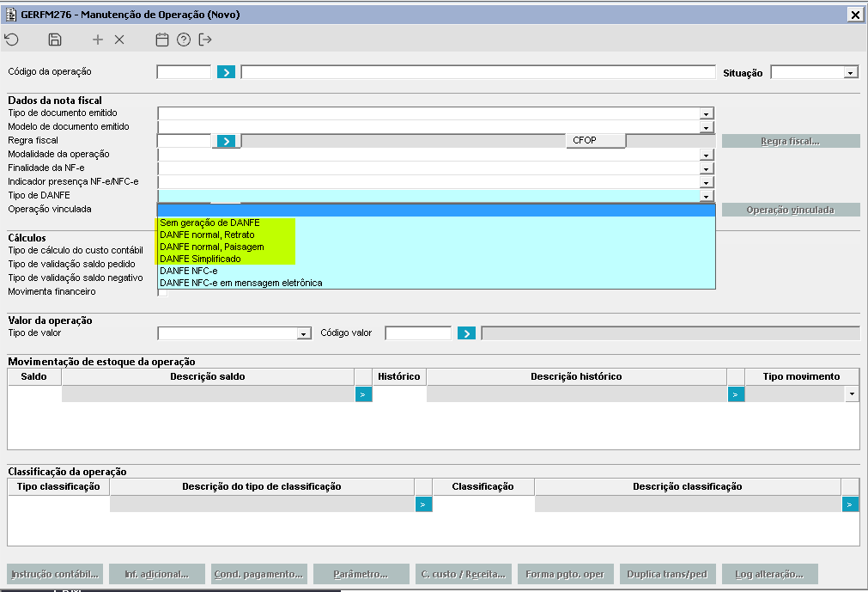Image resolution: width=868 pixels, height=592 pixels.
Task: Select 'DANFE NFC-e em mensagem eletrônica'
Action: point(436,283)
